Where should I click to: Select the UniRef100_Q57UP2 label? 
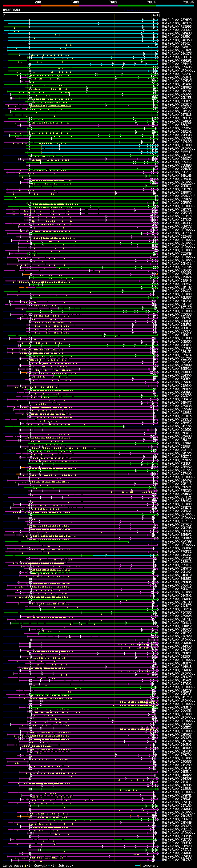(x=176, y=460)
